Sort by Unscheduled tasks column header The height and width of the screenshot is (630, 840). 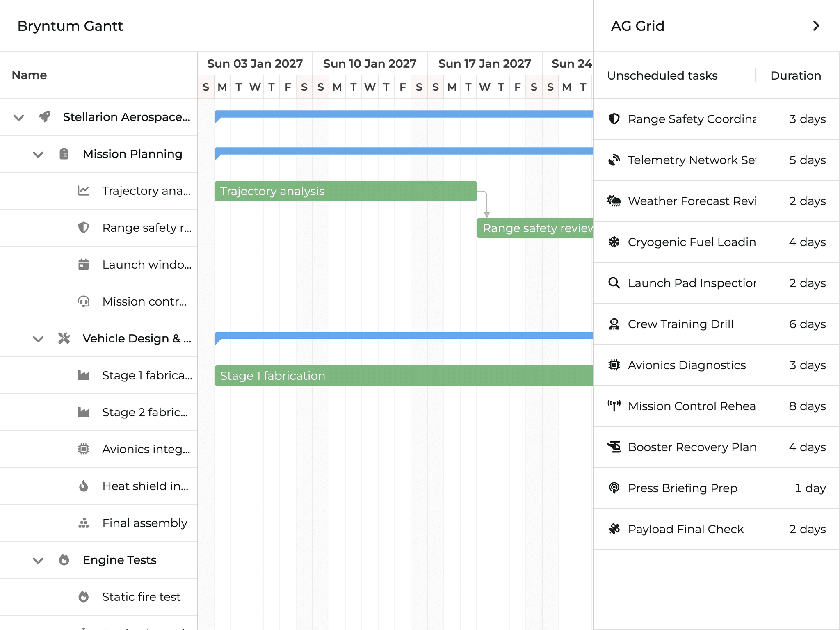pos(675,75)
